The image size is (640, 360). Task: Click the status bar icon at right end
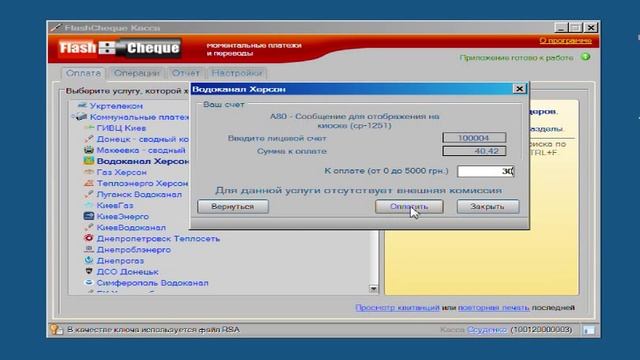coord(589,330)
